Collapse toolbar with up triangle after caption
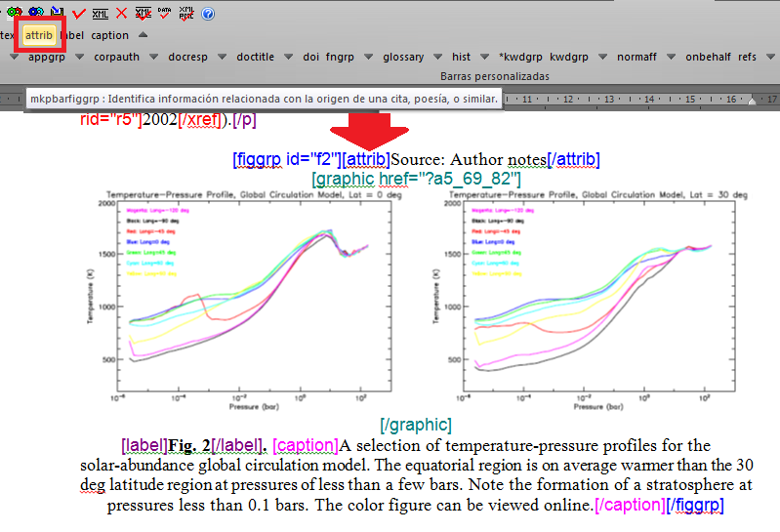780x532 pixels. point(143,35)
